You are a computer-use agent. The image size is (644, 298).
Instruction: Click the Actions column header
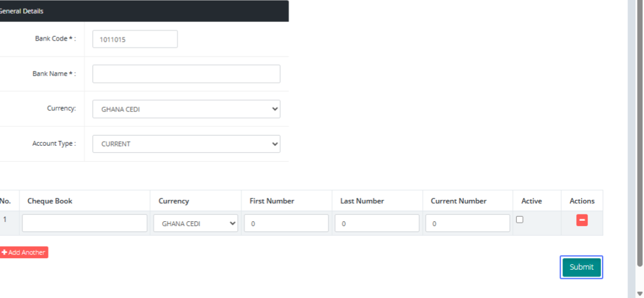point(582,201)
